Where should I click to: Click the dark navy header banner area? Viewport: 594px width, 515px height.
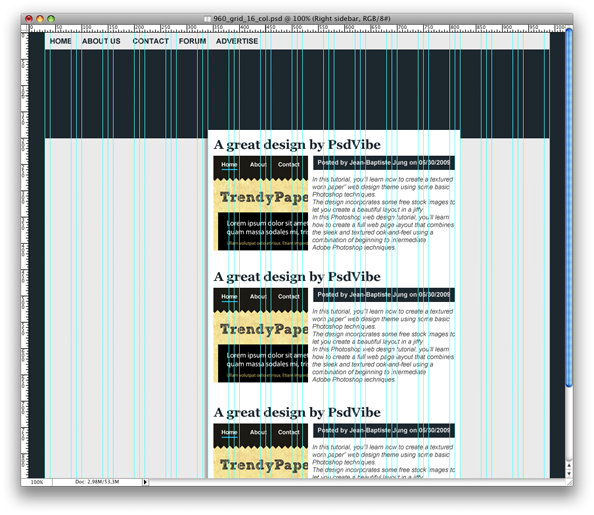[x=297, y=89]
